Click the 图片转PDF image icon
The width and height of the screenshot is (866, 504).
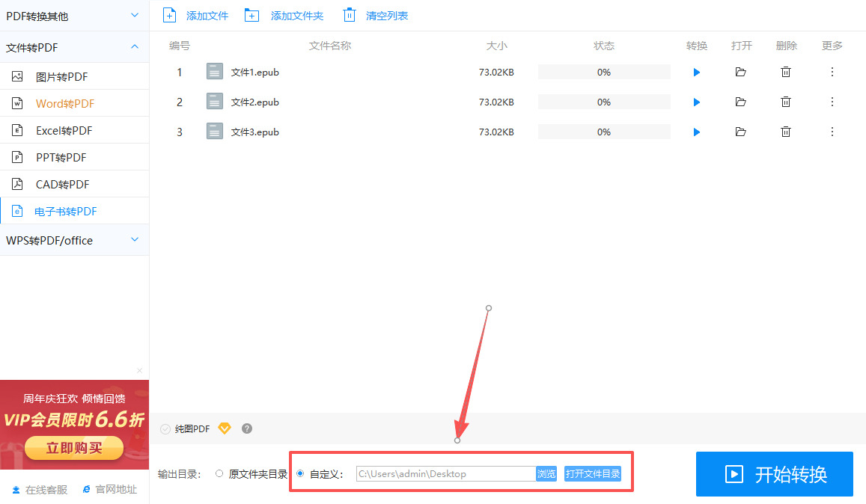[18, 77]
